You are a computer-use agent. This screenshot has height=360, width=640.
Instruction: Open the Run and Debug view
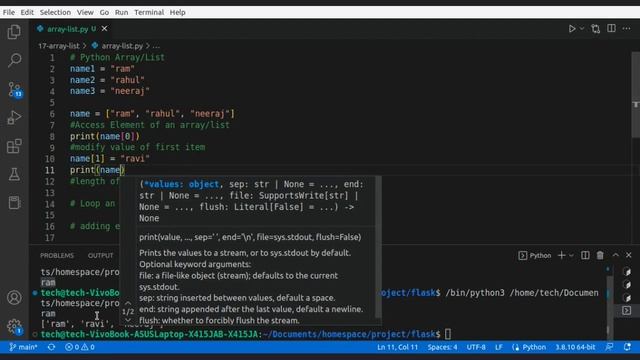coord(14,118)
